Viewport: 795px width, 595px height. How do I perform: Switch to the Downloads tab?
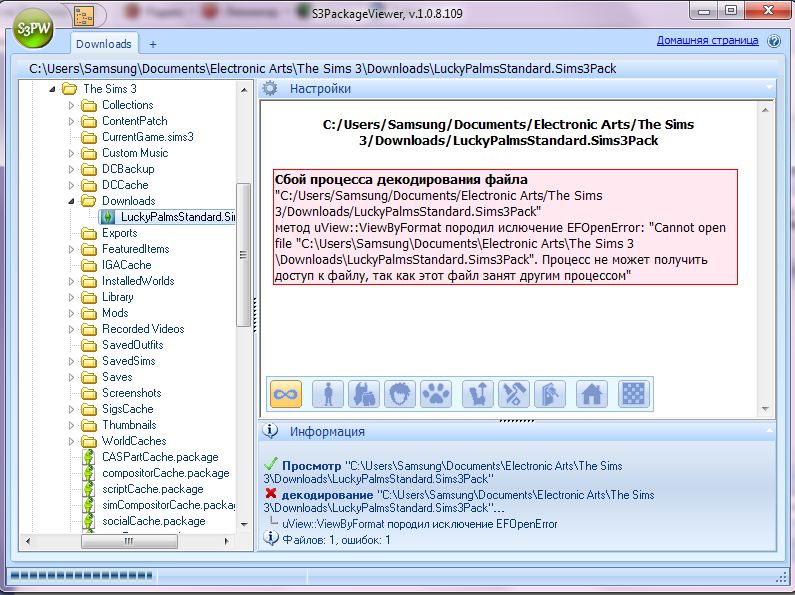(104, 44)
